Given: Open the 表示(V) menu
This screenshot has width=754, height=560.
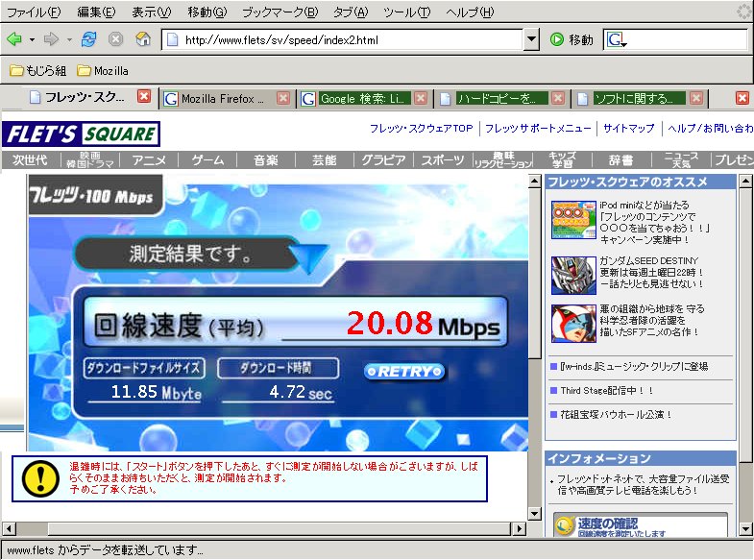Looking at the screenshot, I should pos(152,12).
